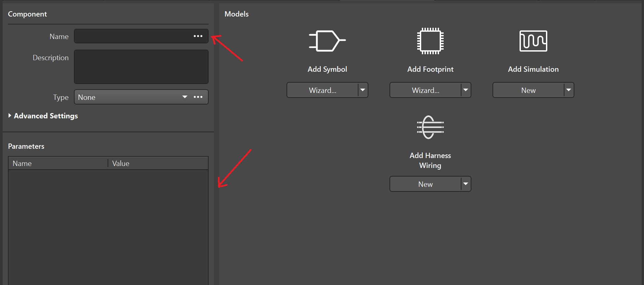Viewport: 644px width, 285px height.
Task: Open ellipsis menu in the Name field
Action: coord(198,36)
